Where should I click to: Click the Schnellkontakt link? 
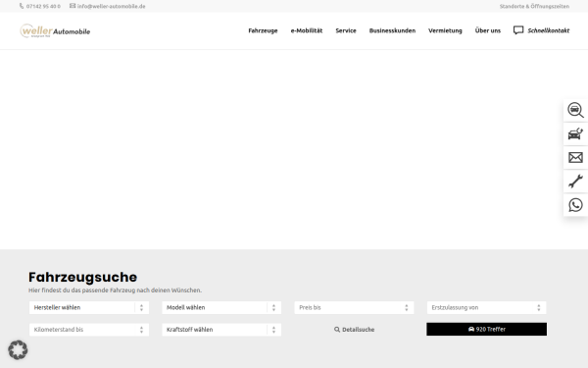click(x=548, y=30)
